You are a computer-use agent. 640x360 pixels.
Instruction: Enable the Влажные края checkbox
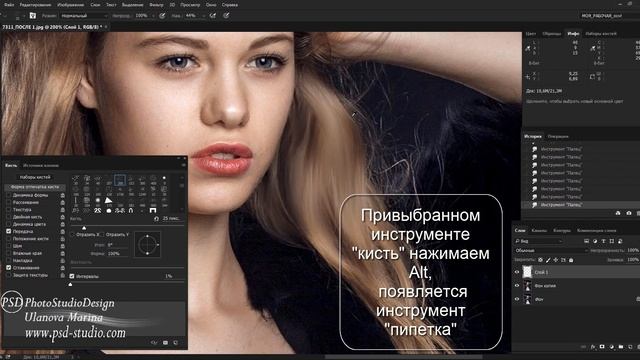point(9,253)
